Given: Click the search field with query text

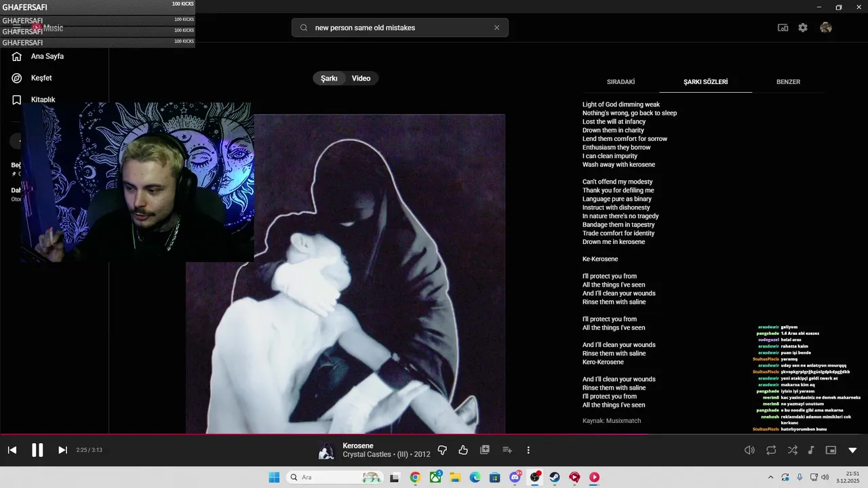Looking at the screenshot, I should point(400,28).
